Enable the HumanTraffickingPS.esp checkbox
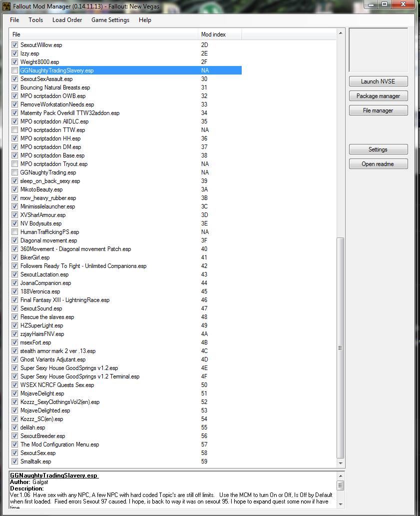Image resolution: width=420 pixels, height=516 pixels. [15, 232]
